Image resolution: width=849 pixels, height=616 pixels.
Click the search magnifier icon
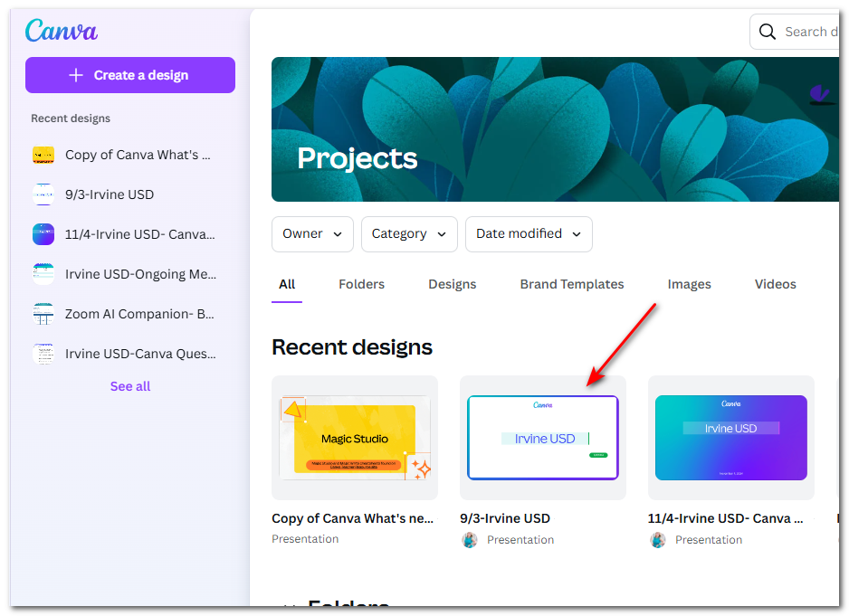point(767,32)
